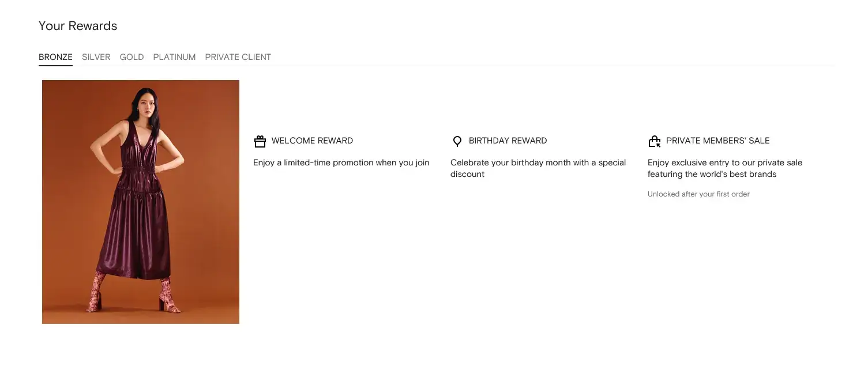Switch to the PRIVATE CLIENT tab
The image size is (868, 374).
click(238, 57)
